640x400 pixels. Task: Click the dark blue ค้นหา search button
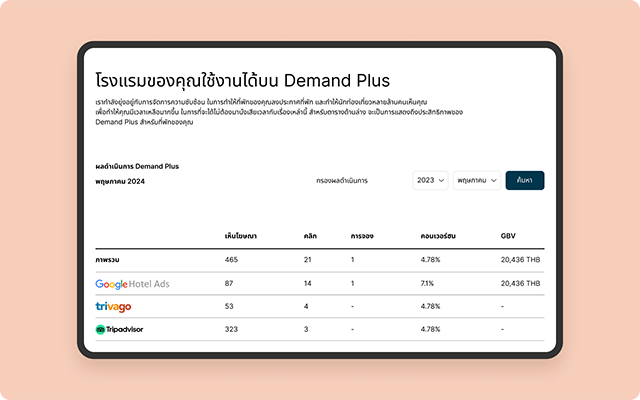524,180
